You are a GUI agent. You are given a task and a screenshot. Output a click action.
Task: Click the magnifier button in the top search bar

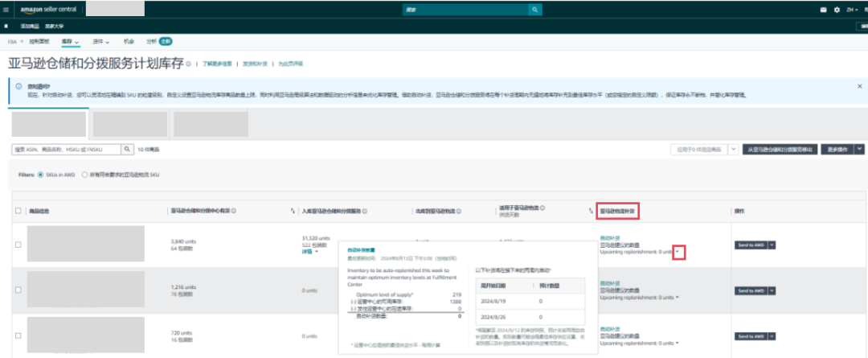534,10
